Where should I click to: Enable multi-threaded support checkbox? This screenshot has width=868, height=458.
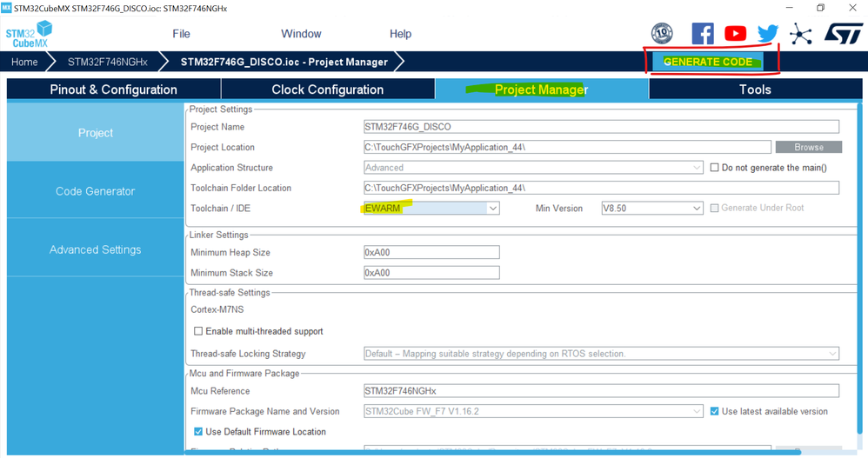[198, 331]
